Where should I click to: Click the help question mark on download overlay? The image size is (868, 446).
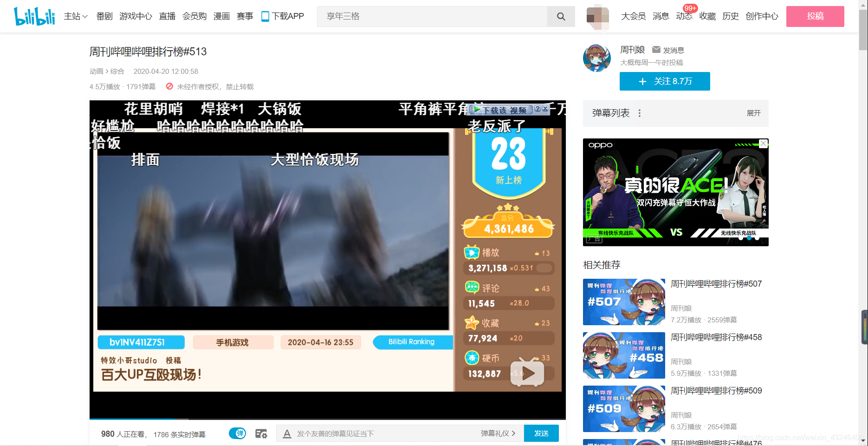(538, 109)
